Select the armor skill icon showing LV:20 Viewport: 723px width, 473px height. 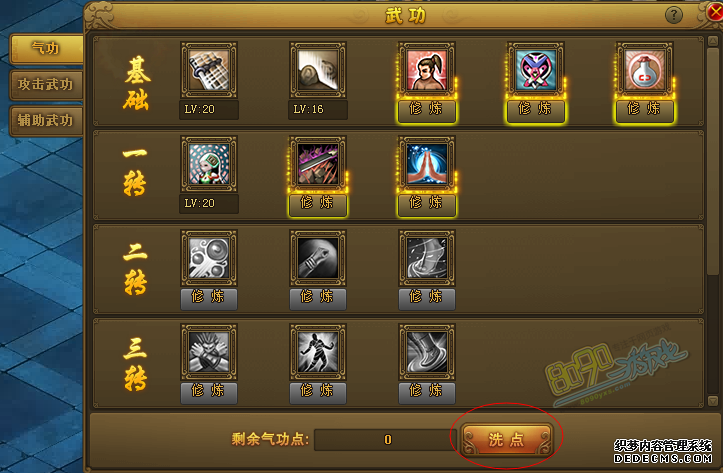[x=209, y=70]
